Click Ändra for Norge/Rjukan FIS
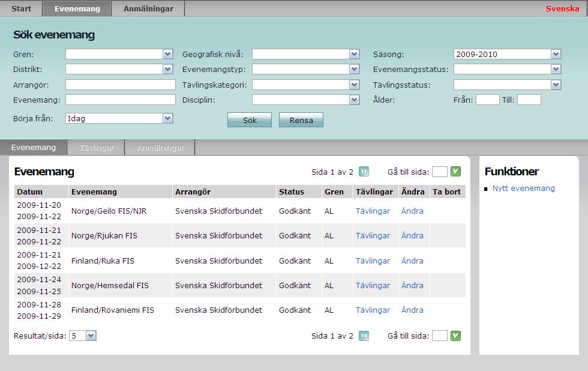Viewport: 588px width, 371px height. (x=412, y=235)
